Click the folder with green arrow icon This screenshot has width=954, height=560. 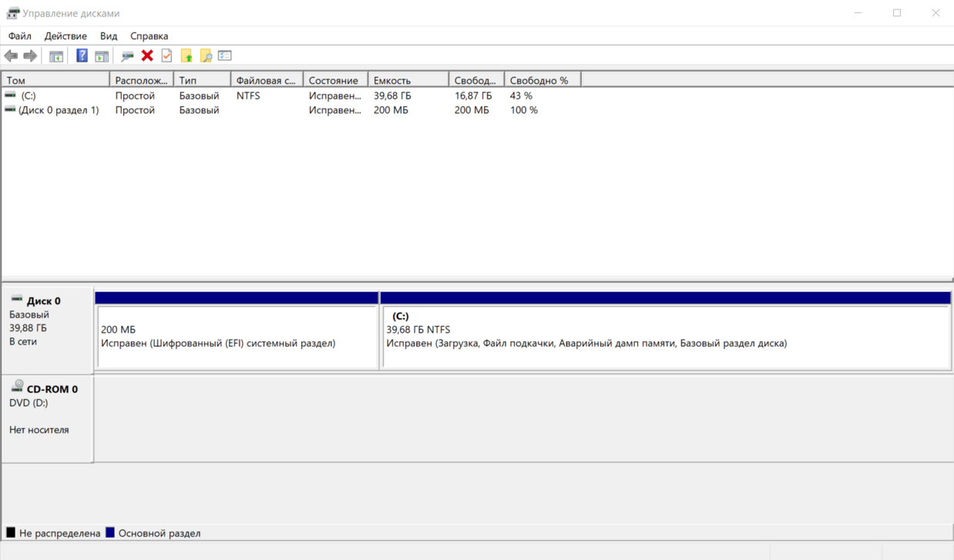[186, 55]
